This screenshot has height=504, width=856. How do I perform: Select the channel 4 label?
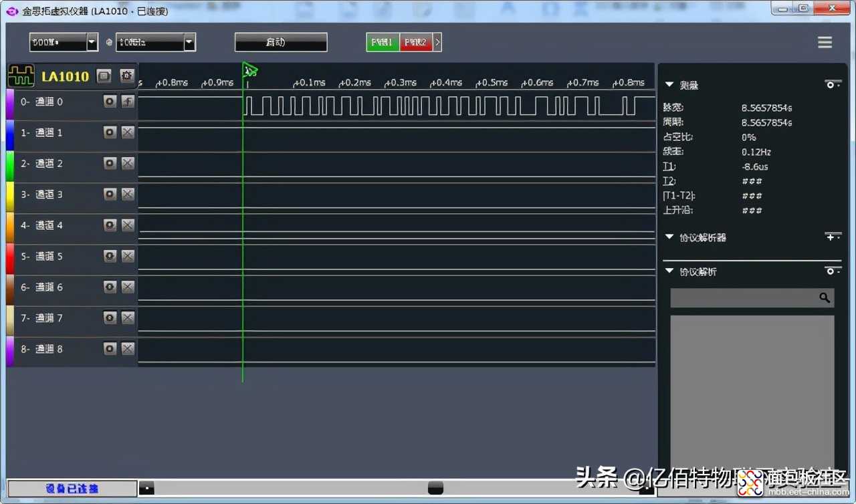[41, 225]
